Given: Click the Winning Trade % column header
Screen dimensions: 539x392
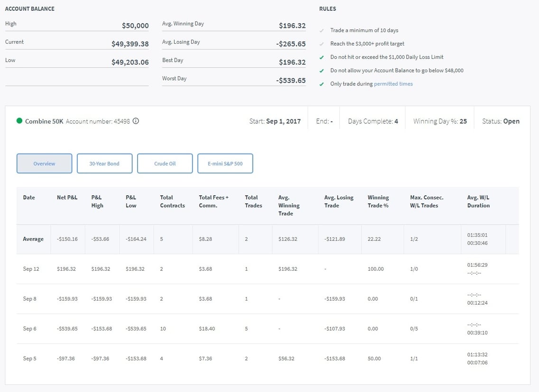Looking at the screenshot, I should pos(378,201).
